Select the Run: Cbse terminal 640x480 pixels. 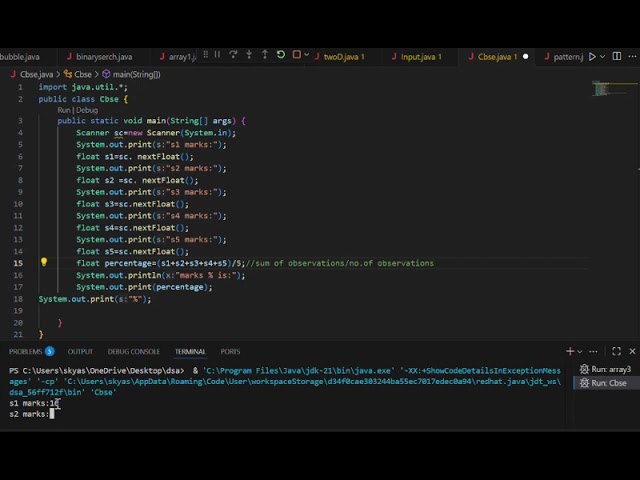coord(604,383)
